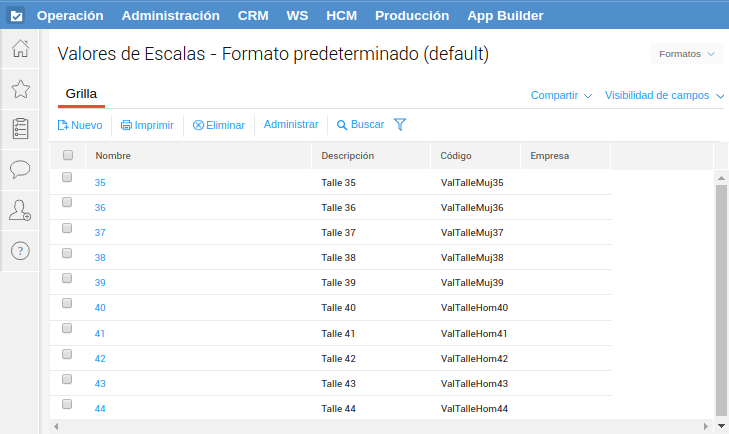The width and height of the screenshot is (729, 434).
Task: Open the help question mark icon
Action: coord(20,250)
